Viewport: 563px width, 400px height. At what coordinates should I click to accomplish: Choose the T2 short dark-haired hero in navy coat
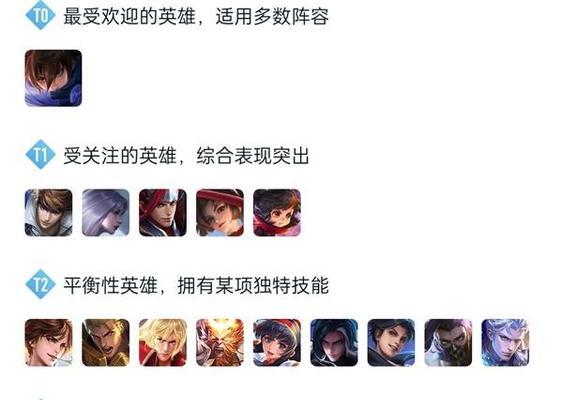(391, 343)
